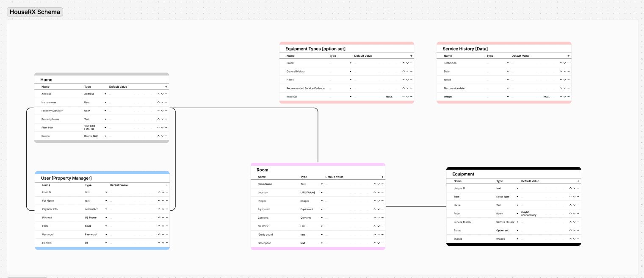644x278 pixels.
Task: Open the Type dropdown for Status in Equipment
Action: (517, 230)
